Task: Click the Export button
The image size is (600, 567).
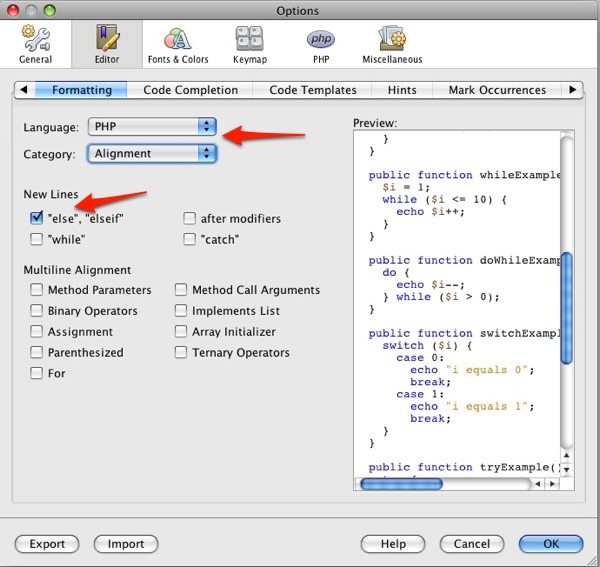Action: point(47,544)
